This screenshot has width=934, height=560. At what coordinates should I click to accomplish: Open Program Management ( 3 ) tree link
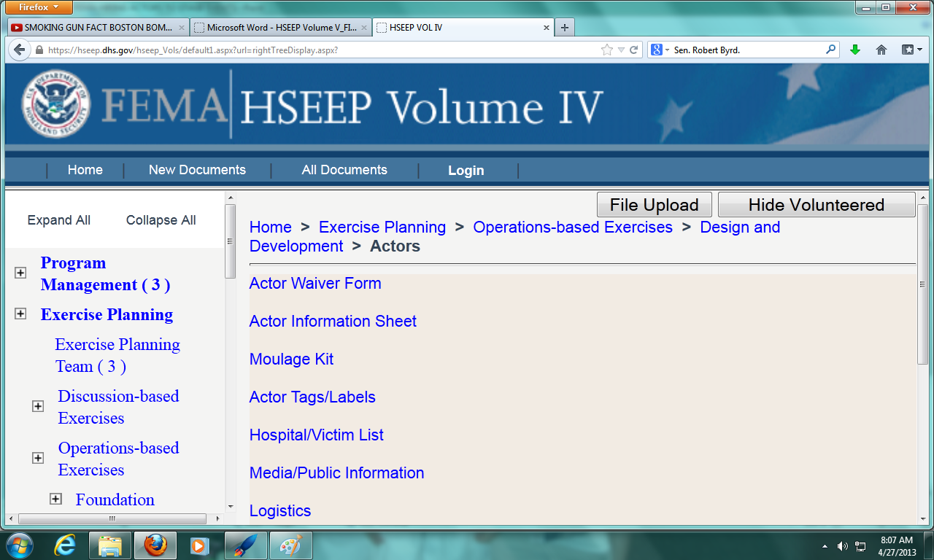106,273
